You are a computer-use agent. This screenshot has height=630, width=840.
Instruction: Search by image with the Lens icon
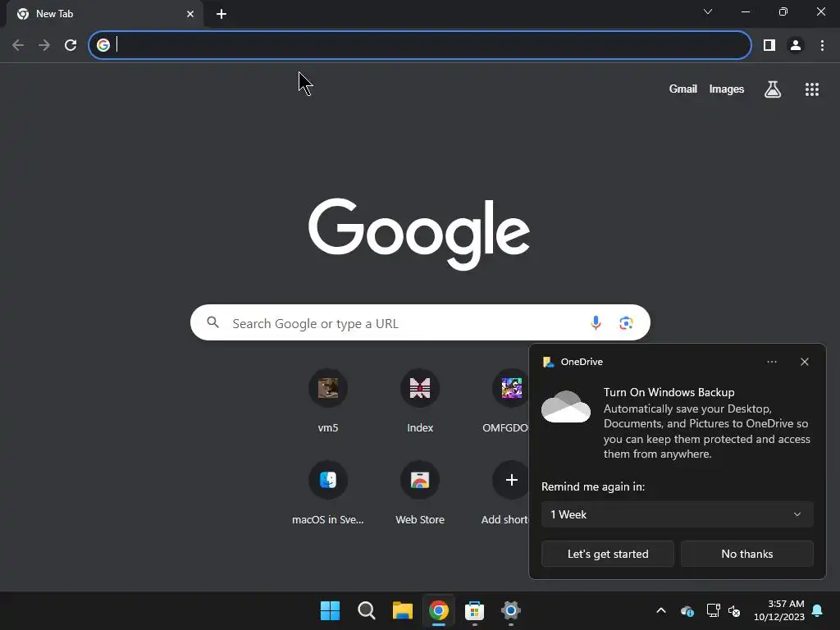tap(626, 322)
